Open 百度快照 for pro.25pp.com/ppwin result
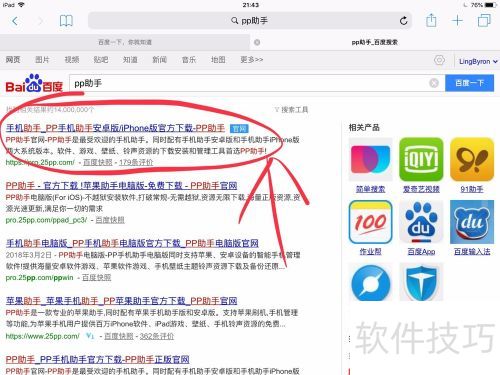500x375 pixels. point(97,278)
